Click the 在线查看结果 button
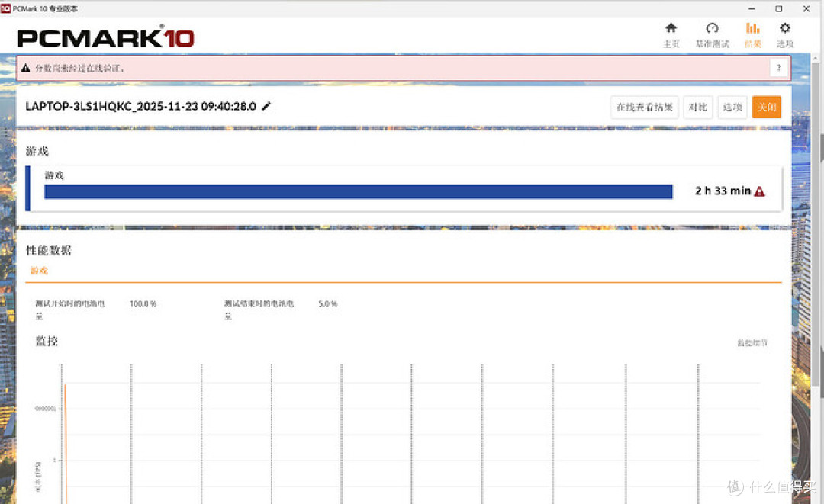The width and height of the screenshot is (824, 504). click(644, 107)
